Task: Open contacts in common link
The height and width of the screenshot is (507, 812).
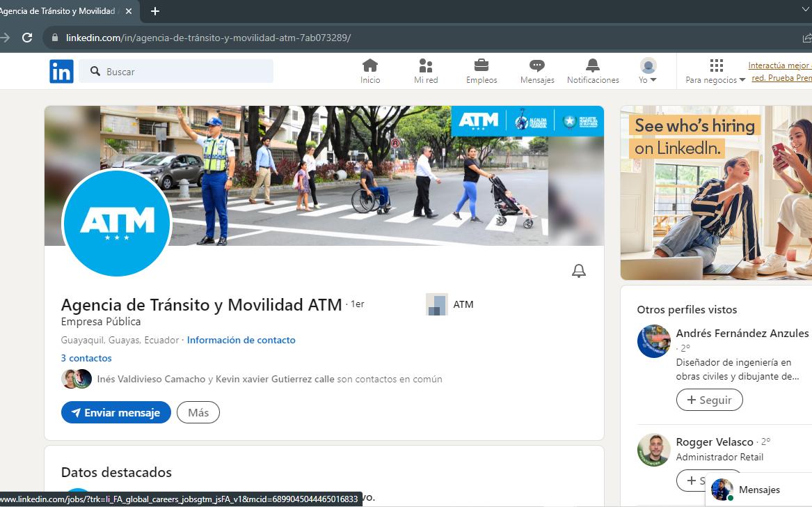Action: tap(269, 379)
